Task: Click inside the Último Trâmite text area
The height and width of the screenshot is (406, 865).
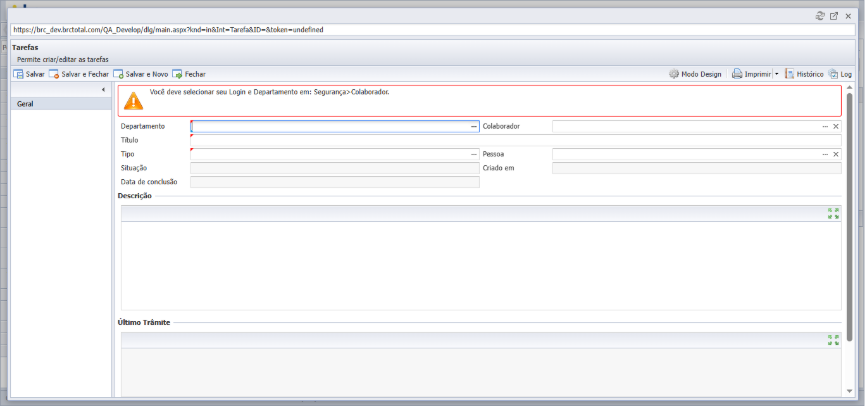Action: point(481,372)
